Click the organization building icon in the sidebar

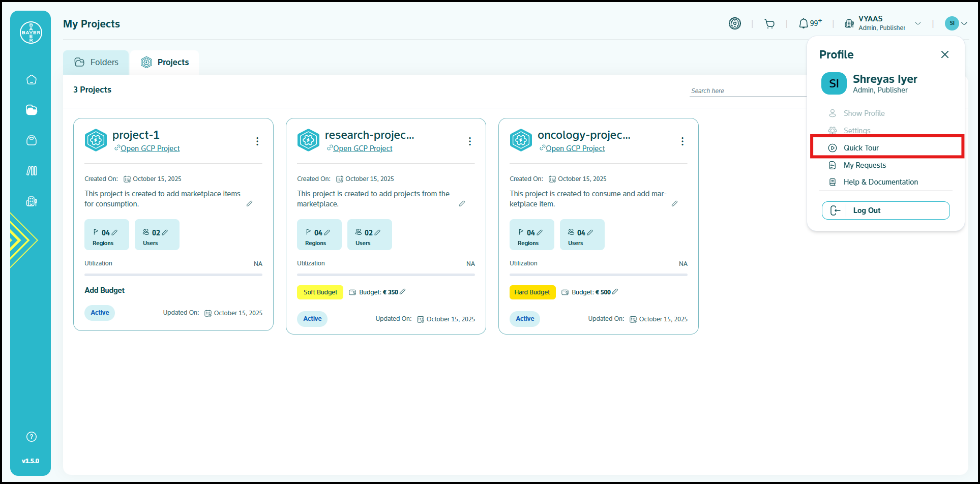[32, 201]
